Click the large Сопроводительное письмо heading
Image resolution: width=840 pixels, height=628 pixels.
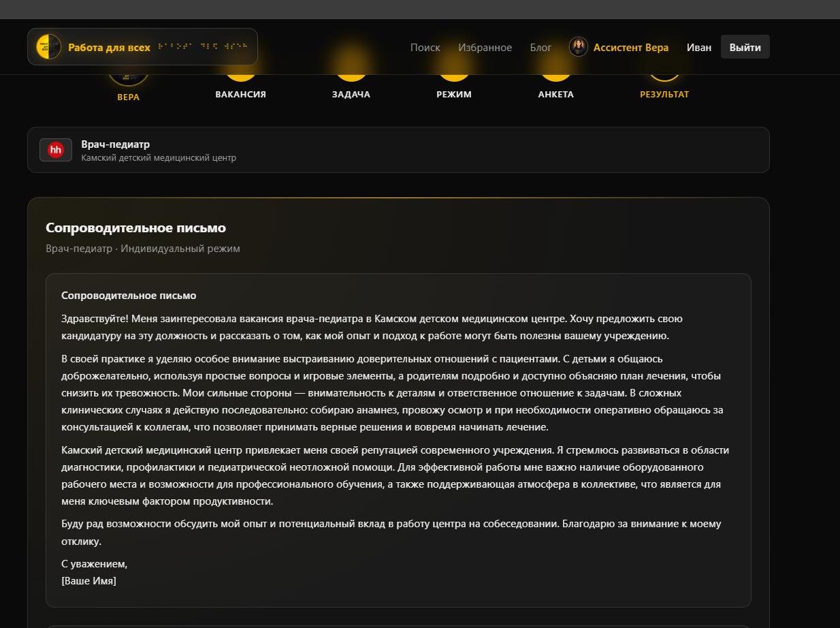tap(135, 227)
